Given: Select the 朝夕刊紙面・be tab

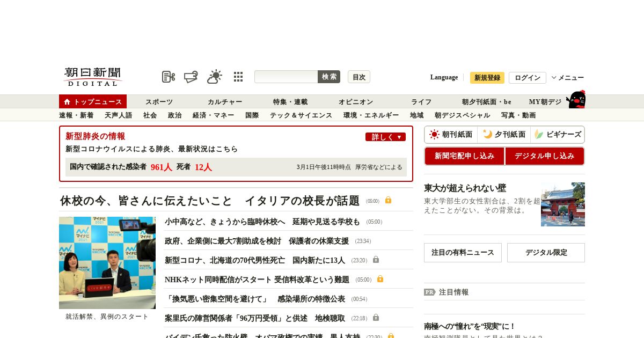Looking at the screenshot, I should 487,102.
